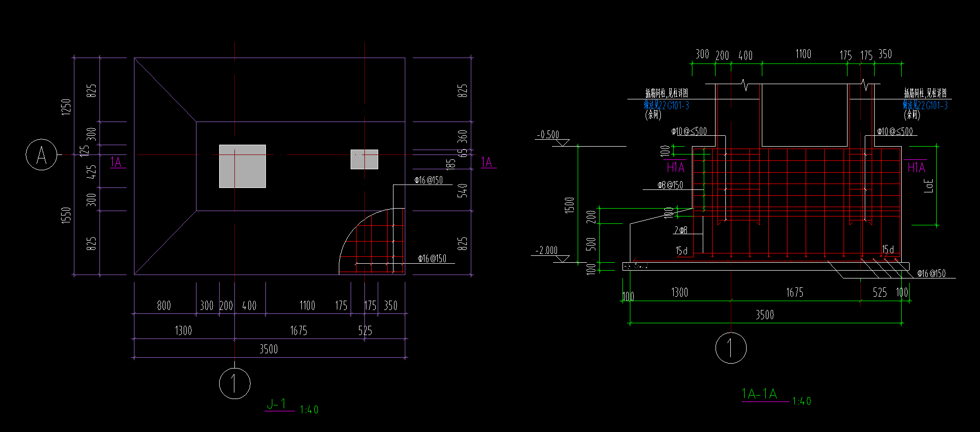
Task: Click the 1300 dimension below the plan view
Action: (183, 331)
